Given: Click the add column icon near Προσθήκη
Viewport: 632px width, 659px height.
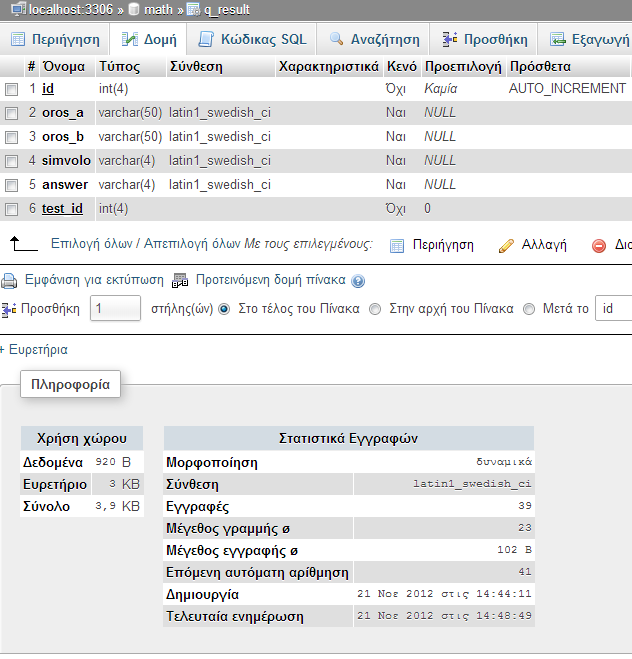Looking at the screenshot, I should pos(9,310).
